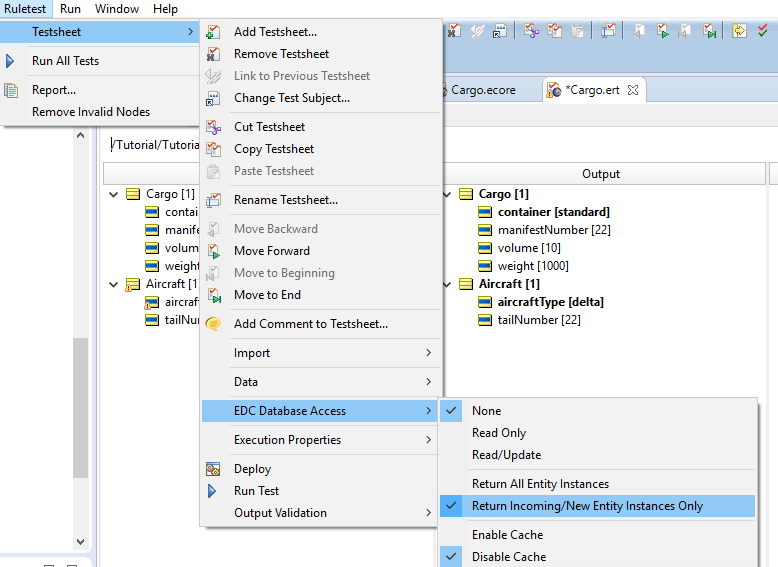This screenshot has width=778, height=567.
Task: Click Remove Invalid Nodes menu entry
Action: (x=99, y=112)
